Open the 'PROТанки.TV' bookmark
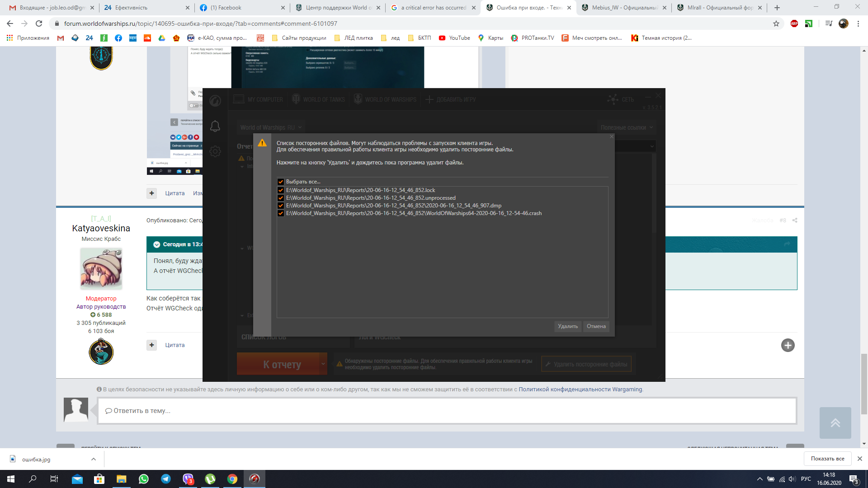 (533, 38)
